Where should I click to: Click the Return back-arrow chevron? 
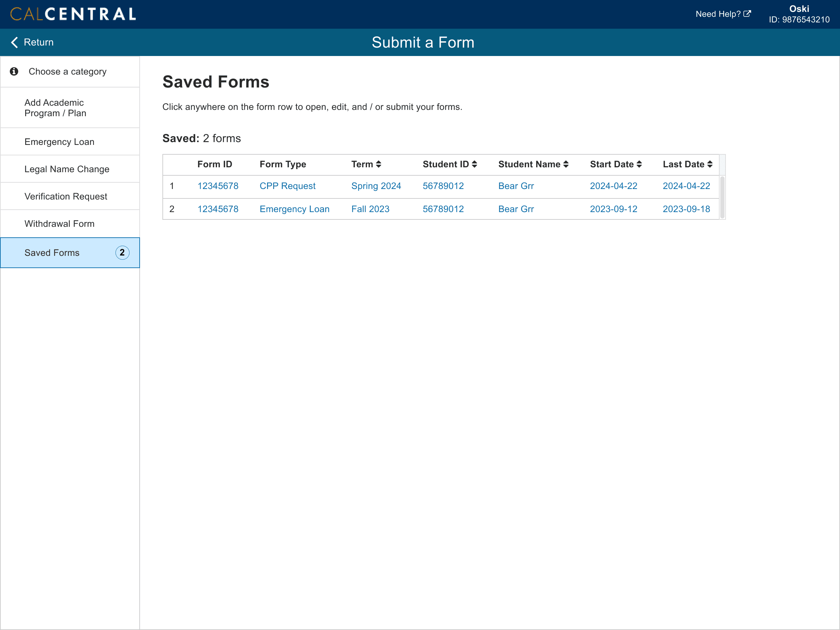tap(14, 42)
